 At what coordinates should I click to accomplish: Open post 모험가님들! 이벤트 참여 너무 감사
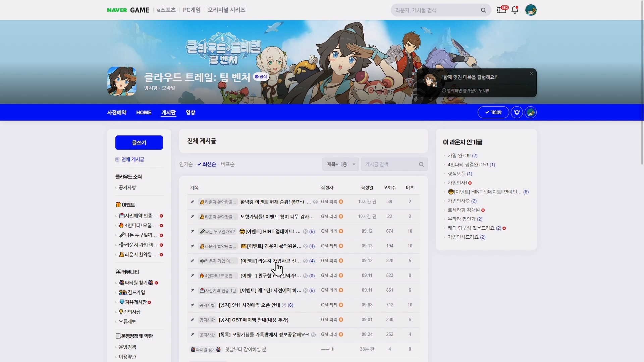pos(277,217)
